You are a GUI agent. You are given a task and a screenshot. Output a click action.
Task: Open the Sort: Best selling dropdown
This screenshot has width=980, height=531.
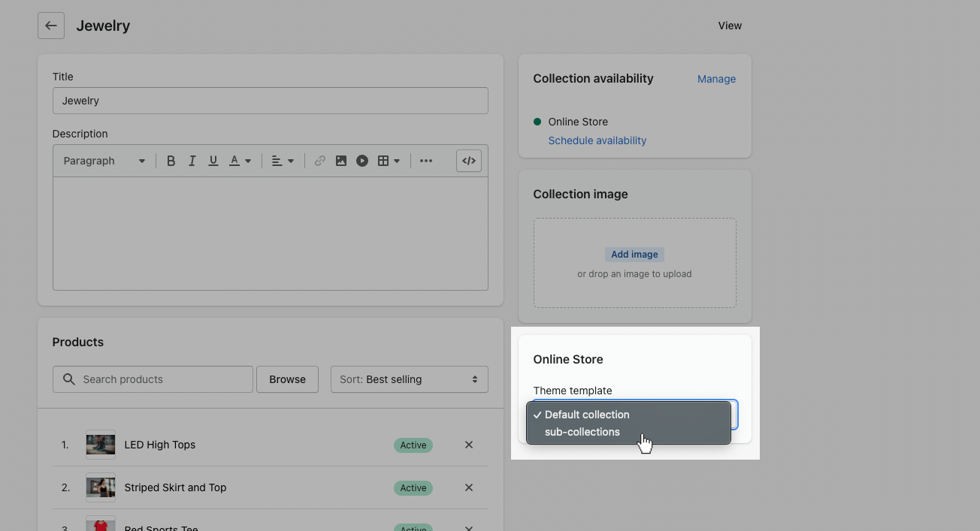pos(409,379)
